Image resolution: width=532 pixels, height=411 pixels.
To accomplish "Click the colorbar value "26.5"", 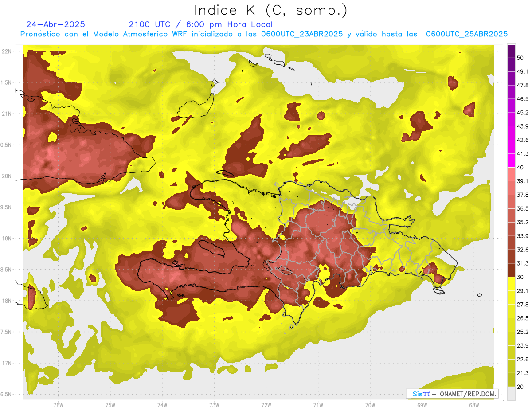I will click(522, 318).
